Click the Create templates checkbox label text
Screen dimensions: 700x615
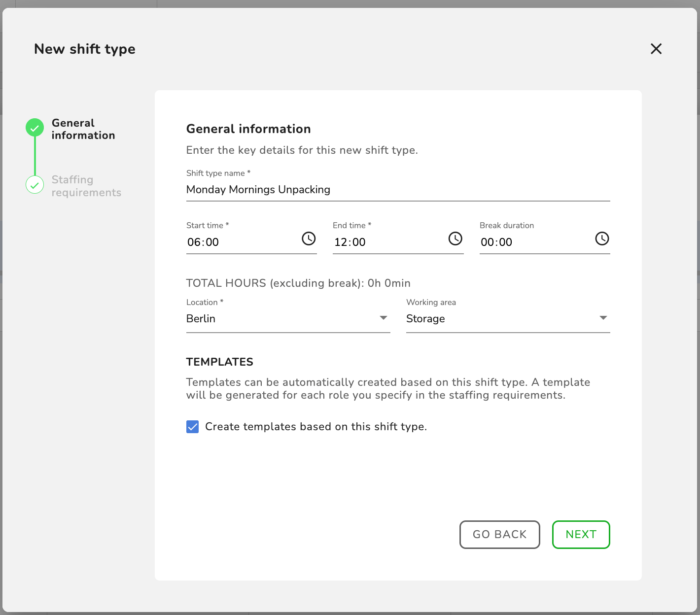click(x=316, y=427)
